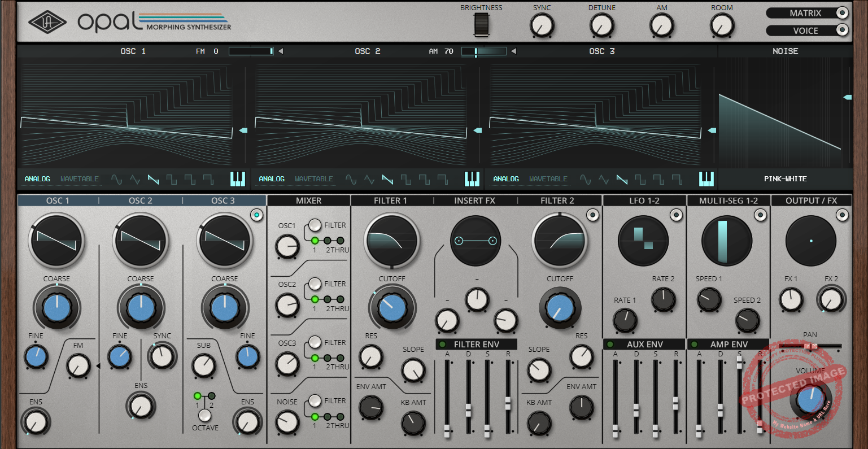Select the FILTER 2 header tab
This screenshot has height=449, width=868.
click(x=557, y=200)
